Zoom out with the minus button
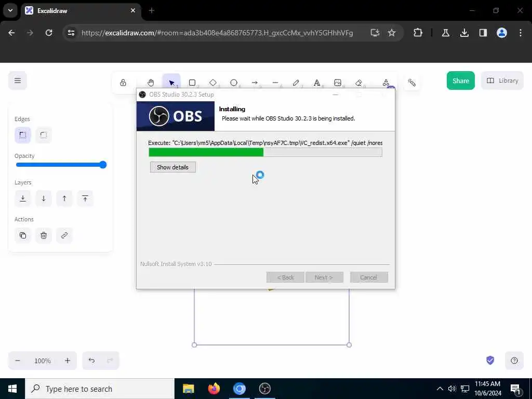 tap(18, 361)
